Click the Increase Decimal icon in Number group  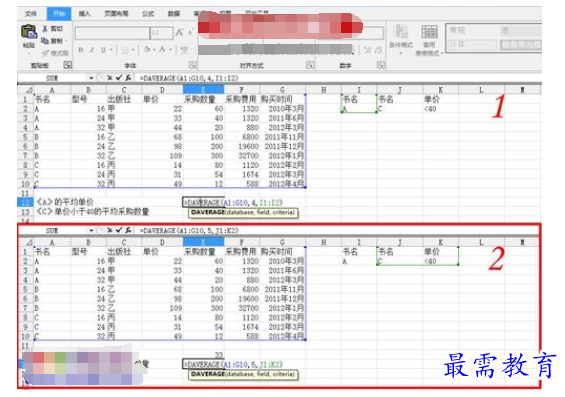(x=368, y=50)
